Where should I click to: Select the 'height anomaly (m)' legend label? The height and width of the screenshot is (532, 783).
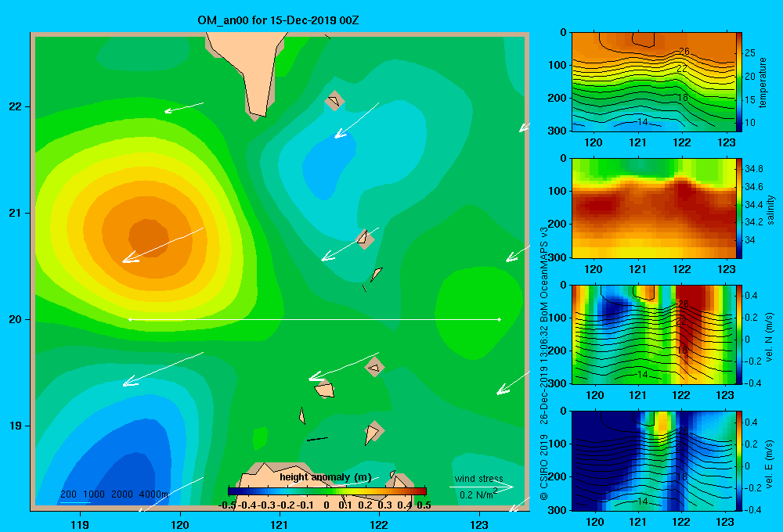[326, 477]
